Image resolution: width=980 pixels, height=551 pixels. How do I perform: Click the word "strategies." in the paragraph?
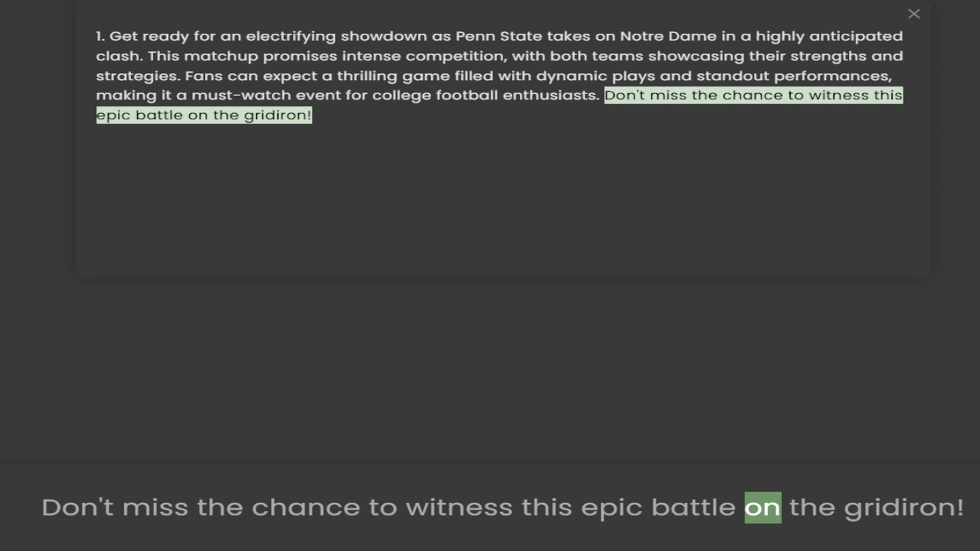coord(138,76)
